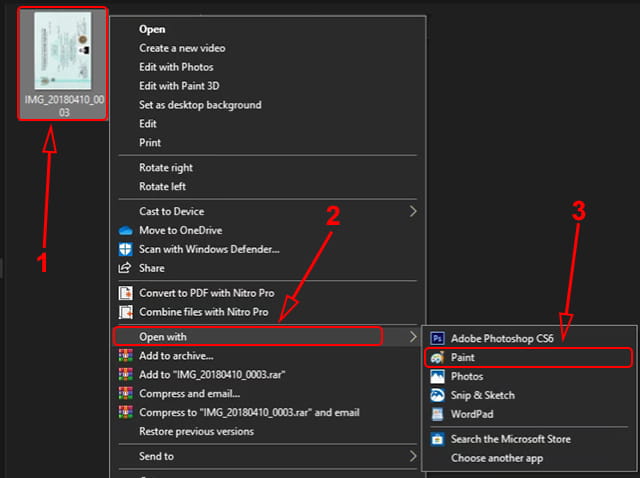Expand the Cast to Device submenu arrow
The height and width of the screenshot is (478, 640).
tap(413, 211)
